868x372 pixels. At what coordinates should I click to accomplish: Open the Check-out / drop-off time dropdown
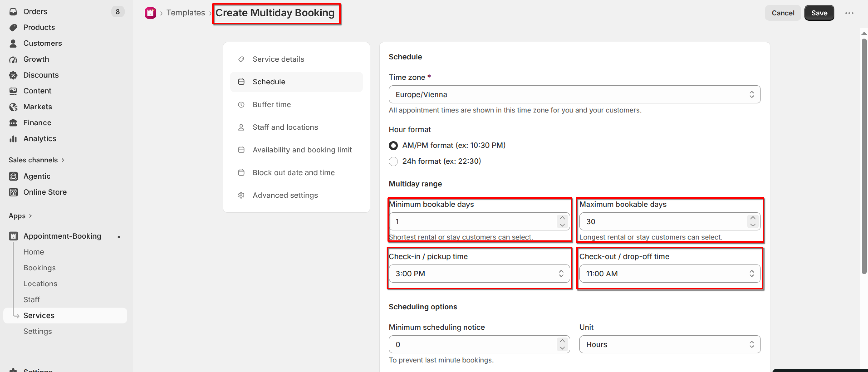[669, 274]
